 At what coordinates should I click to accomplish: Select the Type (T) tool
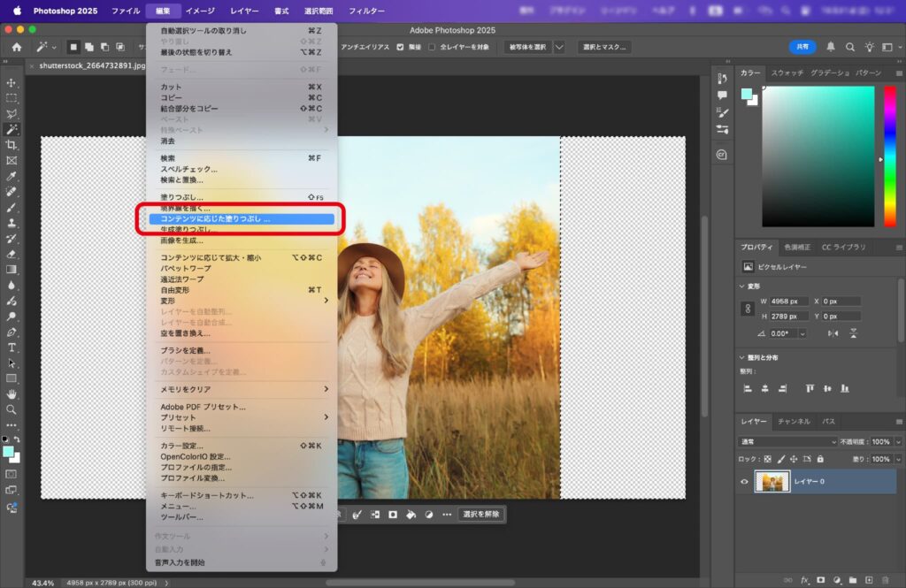click(12, 347)
